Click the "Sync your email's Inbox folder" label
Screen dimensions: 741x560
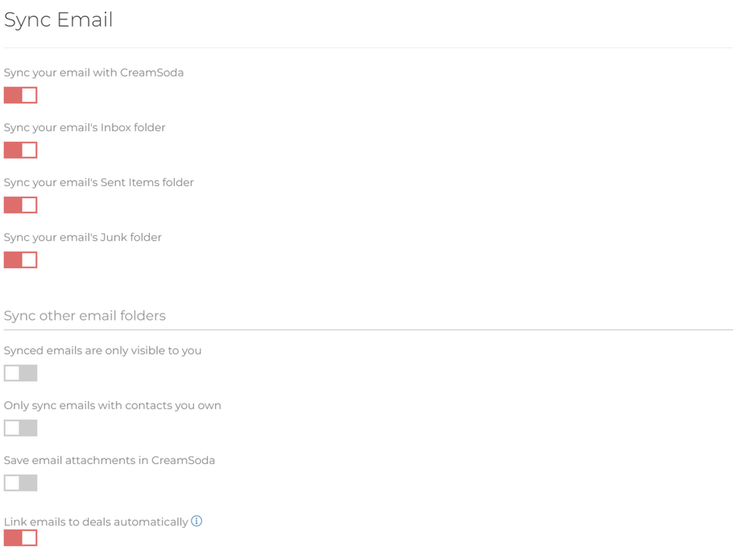point(85,127)
